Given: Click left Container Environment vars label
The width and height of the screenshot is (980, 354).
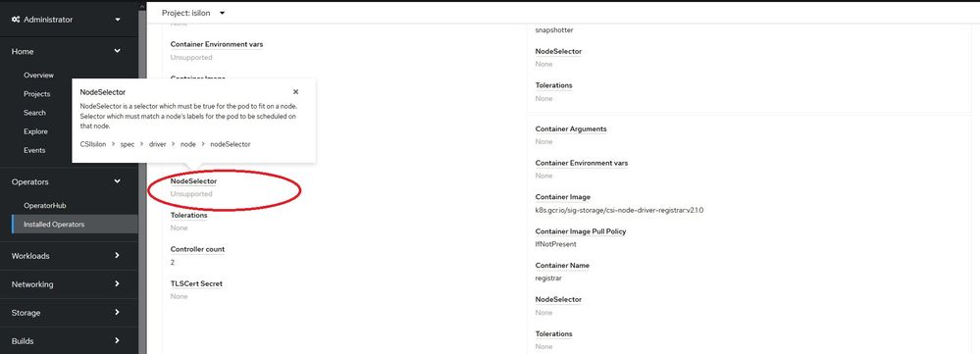Looking at the screenshot, I should click(x=217, y=44).
